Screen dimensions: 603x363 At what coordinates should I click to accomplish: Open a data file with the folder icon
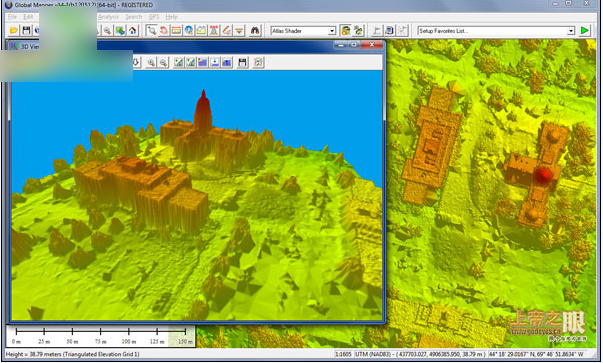13,30
